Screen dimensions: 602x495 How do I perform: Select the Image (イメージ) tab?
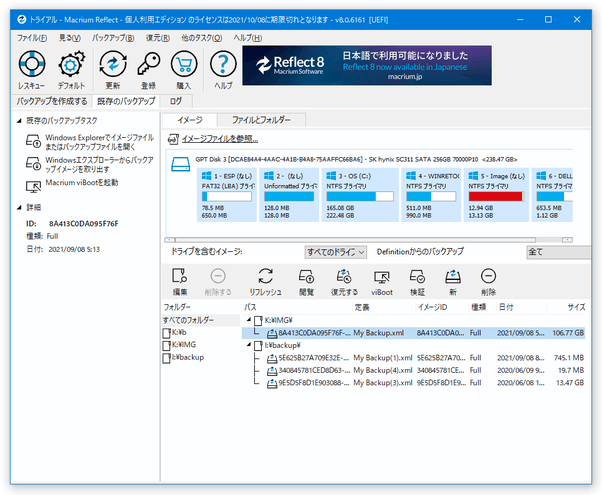(x=190, y=120)
